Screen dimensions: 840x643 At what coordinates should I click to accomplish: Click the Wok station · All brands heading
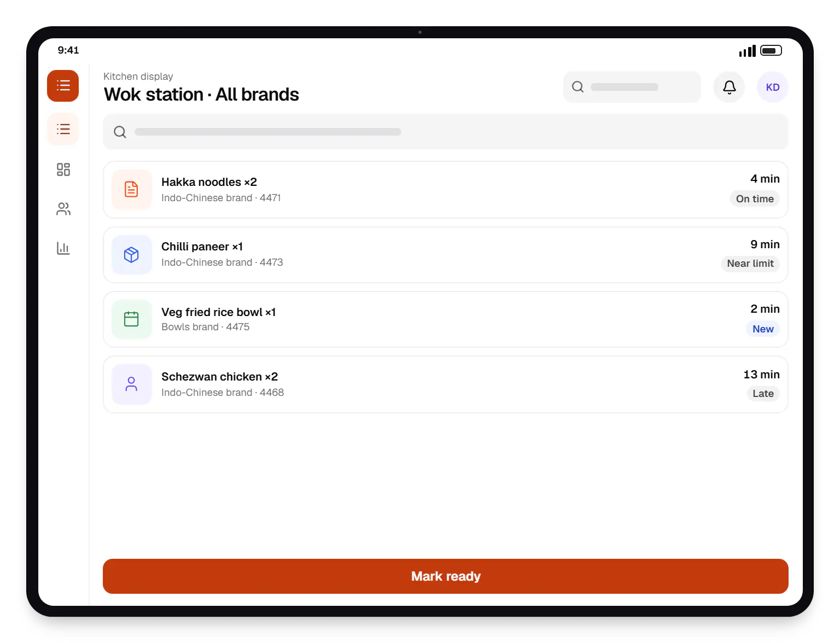[x=201, y=95]
